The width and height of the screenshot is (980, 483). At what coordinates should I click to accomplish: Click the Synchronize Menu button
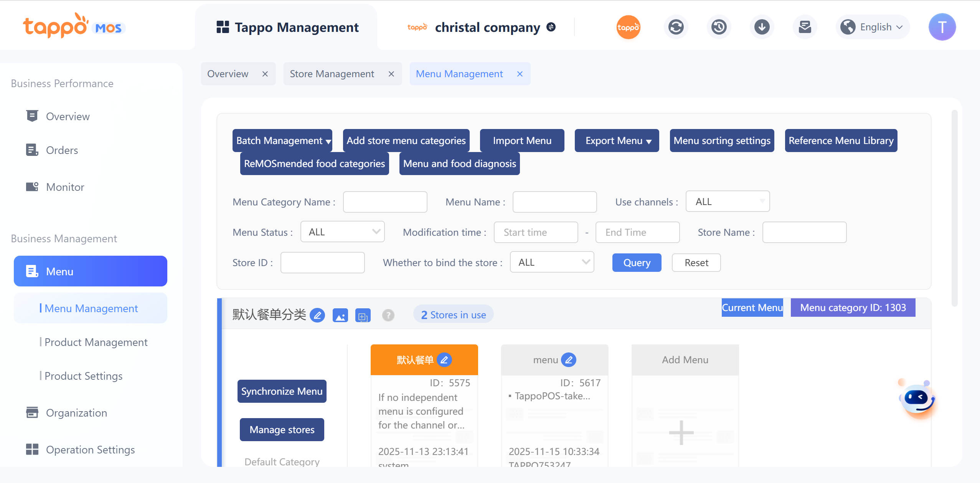[282, 391]
